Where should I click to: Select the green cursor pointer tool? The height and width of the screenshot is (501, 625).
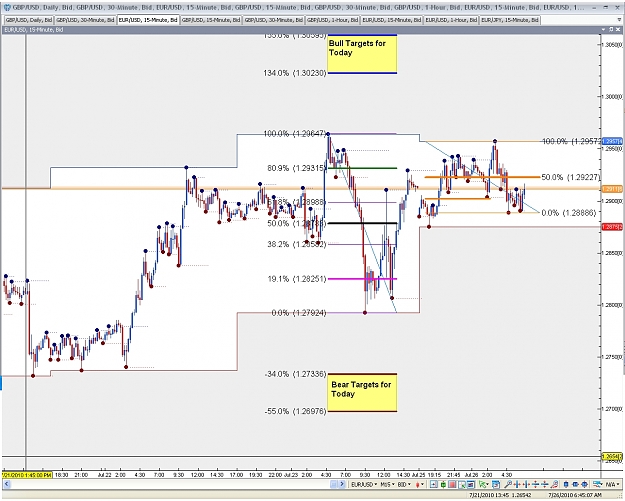pos(482,484)
